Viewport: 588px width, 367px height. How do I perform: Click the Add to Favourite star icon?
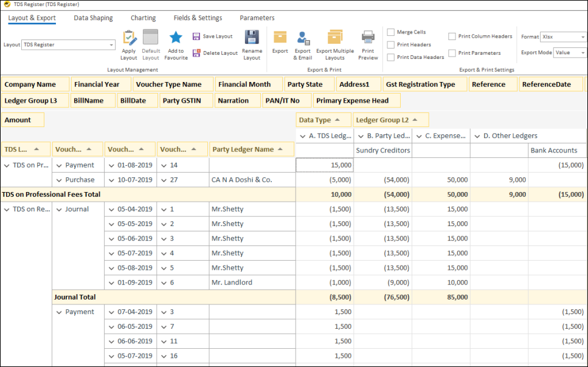[176, 38]
